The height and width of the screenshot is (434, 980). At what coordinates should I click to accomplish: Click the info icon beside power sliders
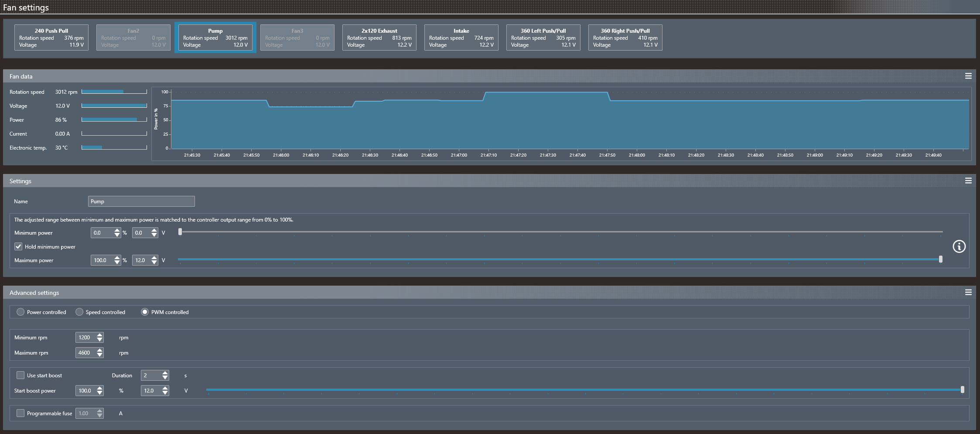tap(959, 246)
